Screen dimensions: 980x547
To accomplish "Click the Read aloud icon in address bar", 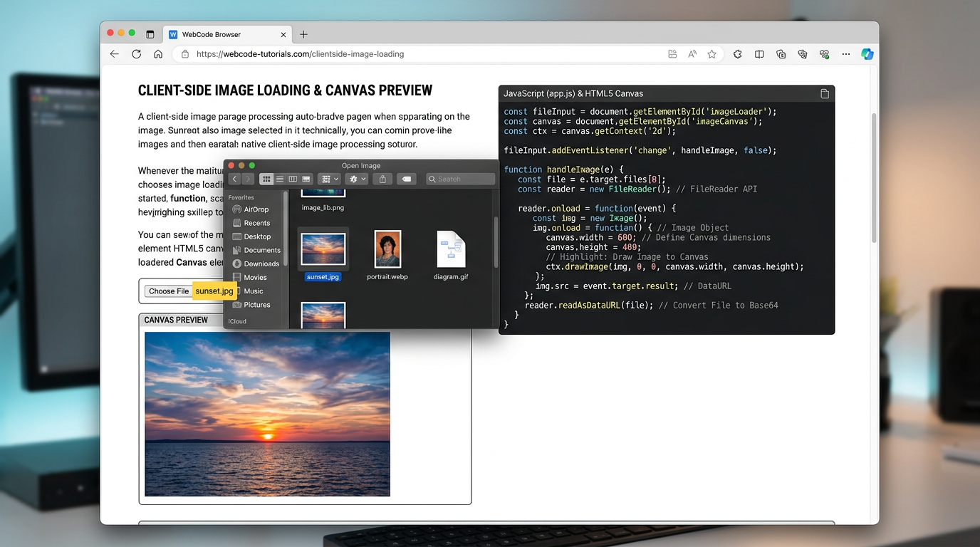I will coord(692,54).
